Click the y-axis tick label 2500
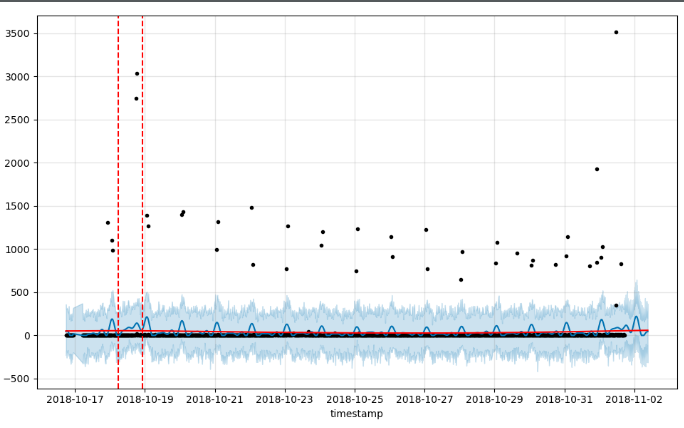 click(x=17, y=120)
